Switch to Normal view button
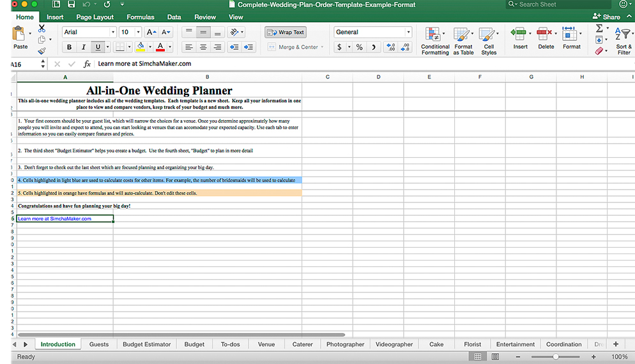This screenshot has height=364, width=635. 478,357
